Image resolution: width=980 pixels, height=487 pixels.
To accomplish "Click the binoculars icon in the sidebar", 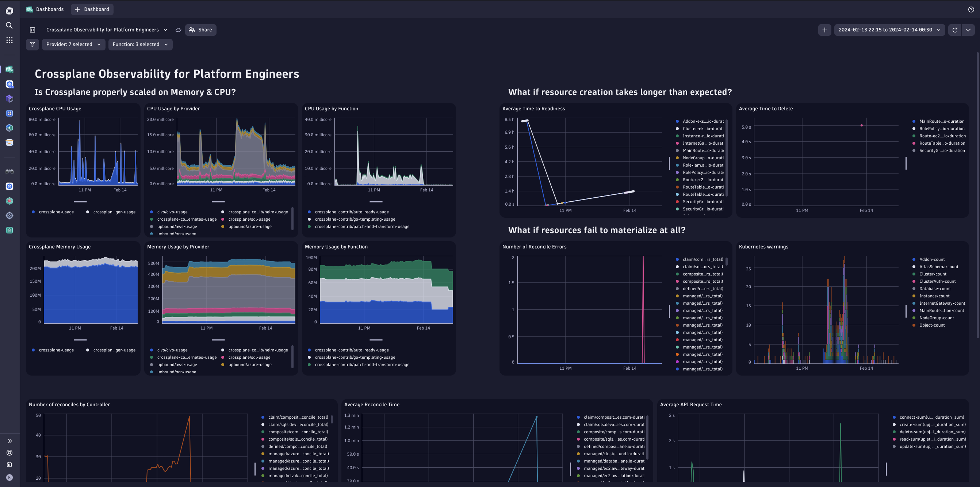I will (x=9, y=172).
